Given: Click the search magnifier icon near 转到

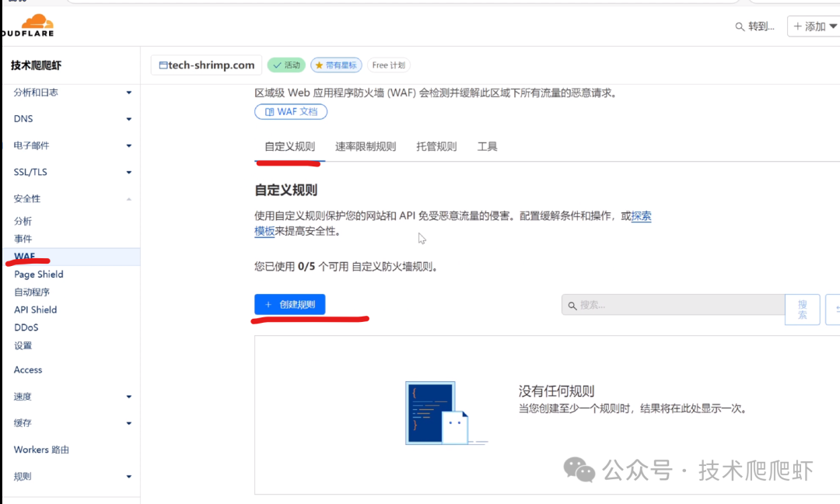Looking at the screenshot, I should [x=740, y=26].
